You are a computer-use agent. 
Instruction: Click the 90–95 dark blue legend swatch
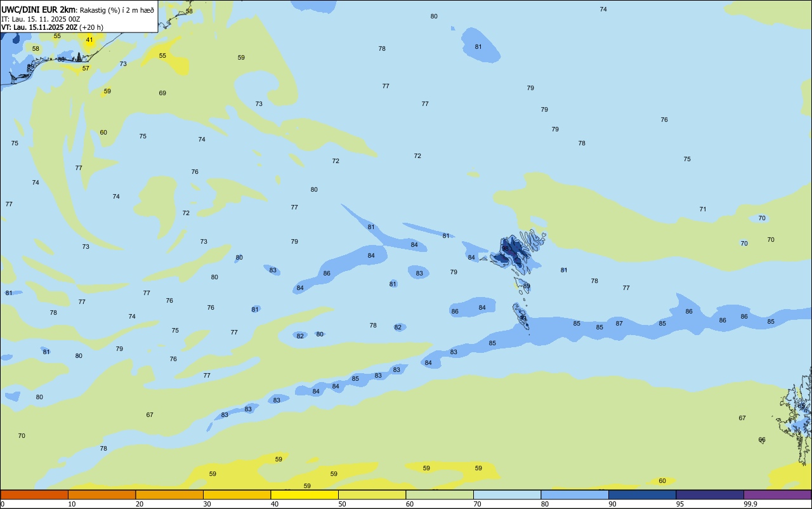coord(642,494)
